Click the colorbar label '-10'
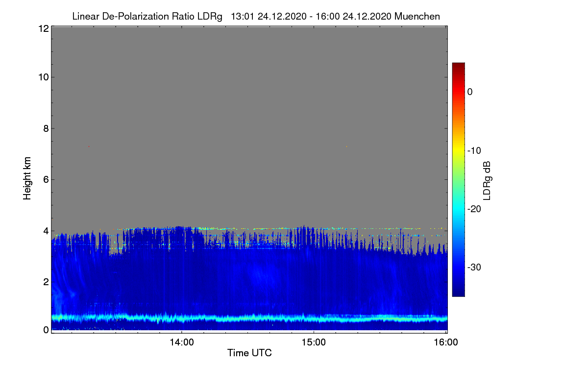Image resolution: width=588 pixels, height=392 pixels. (x=474, y=150)
